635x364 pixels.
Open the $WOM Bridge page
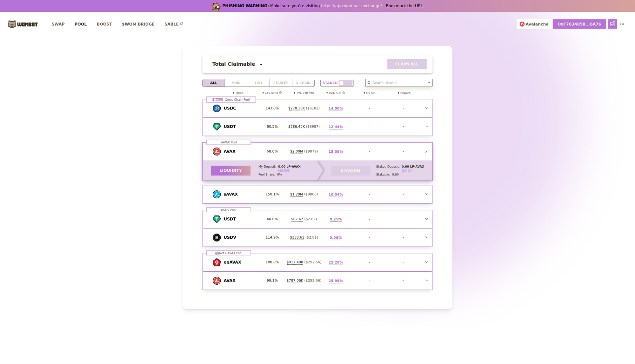coord(138,24)
